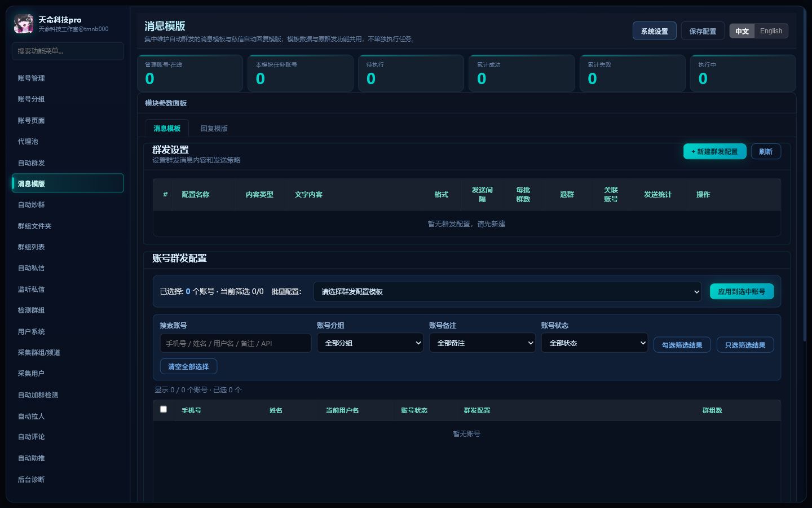Focus the 搜索功能菜单 search field

[68, 51]
